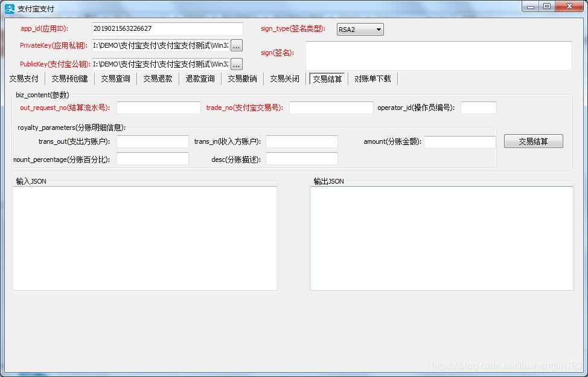Click the 交易结算 submit button

(x=533, y=141)
